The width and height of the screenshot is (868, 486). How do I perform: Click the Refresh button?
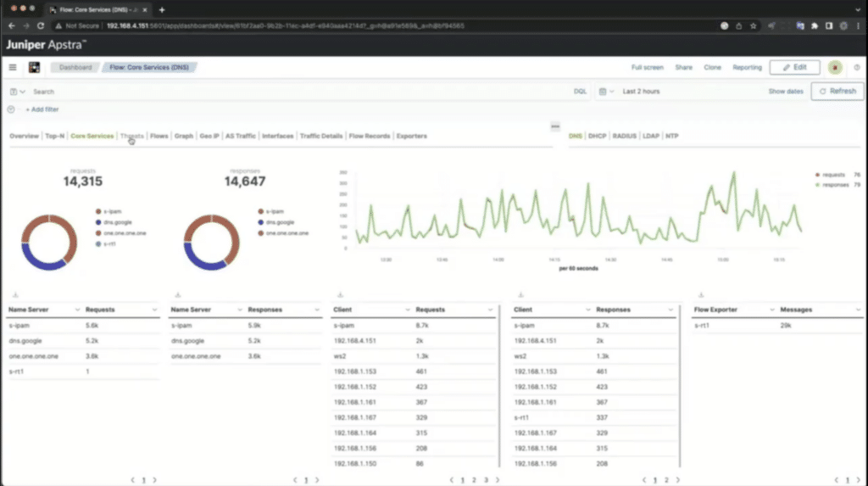(x=837, y=91)
